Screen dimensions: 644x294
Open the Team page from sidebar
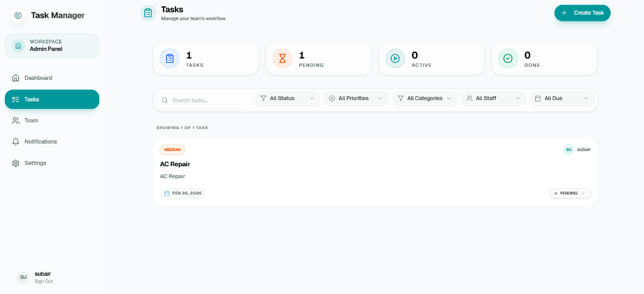[31, 120]
